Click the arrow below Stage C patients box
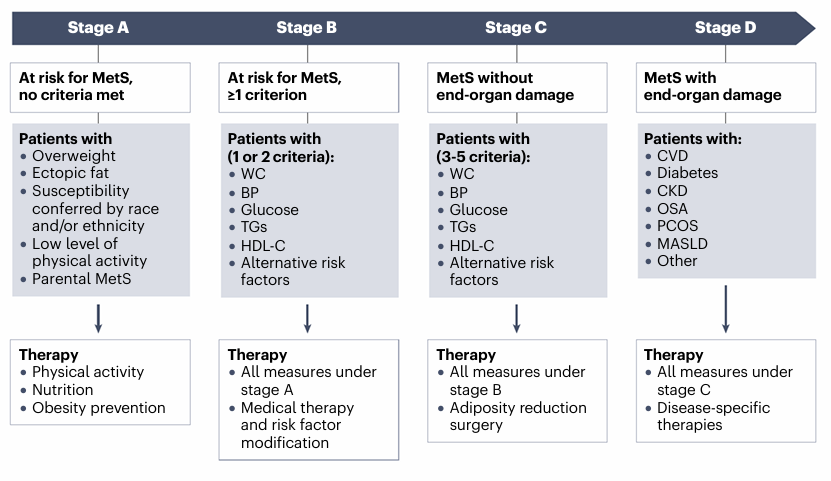Screen dimensions: 831x481 pyautogui.click(x=516, y=317)
